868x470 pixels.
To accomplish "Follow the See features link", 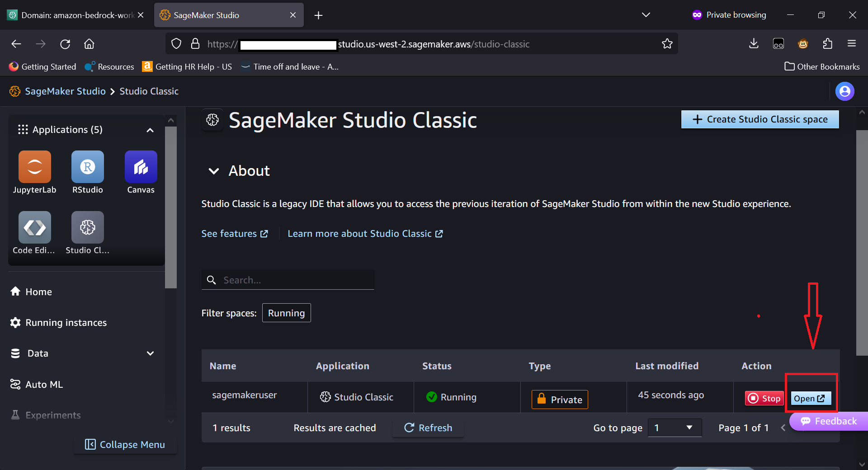I will (235, 234).
